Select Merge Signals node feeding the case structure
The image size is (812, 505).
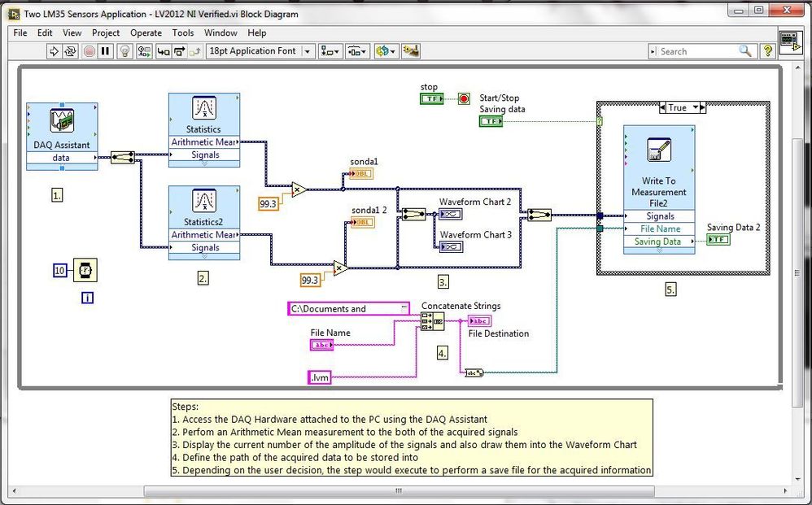539,215
